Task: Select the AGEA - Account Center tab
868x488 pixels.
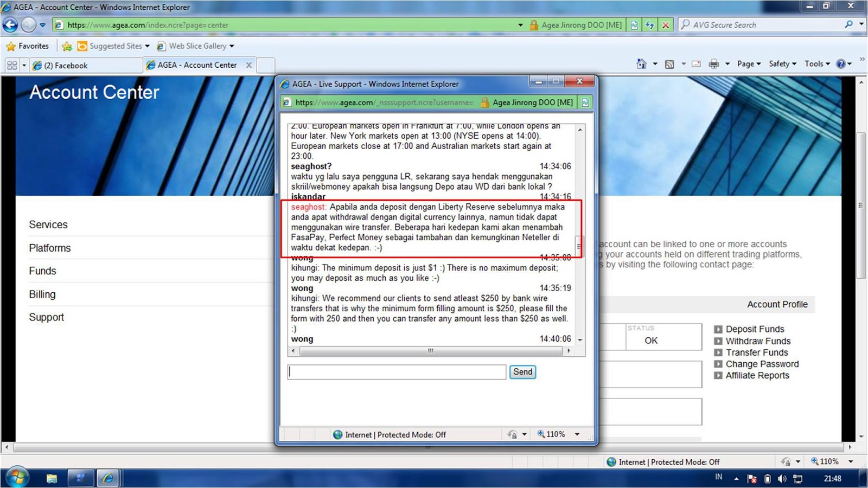Action: (199, 65)
